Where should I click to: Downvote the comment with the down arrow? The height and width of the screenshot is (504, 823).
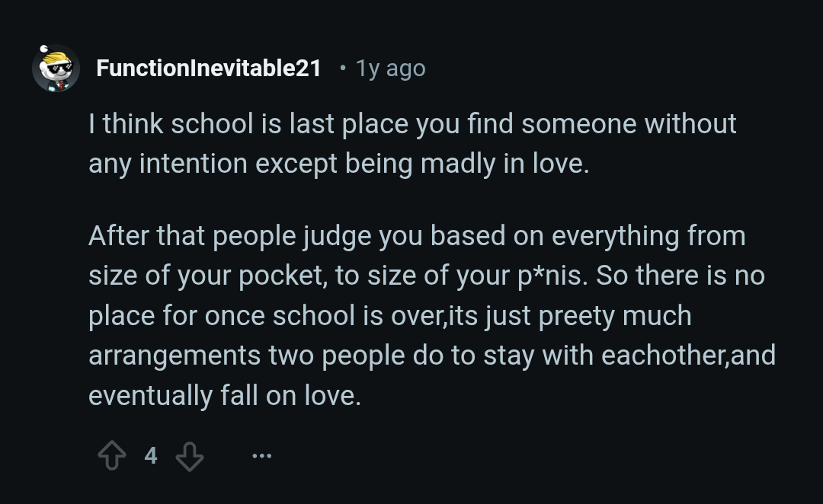[190, 456]
